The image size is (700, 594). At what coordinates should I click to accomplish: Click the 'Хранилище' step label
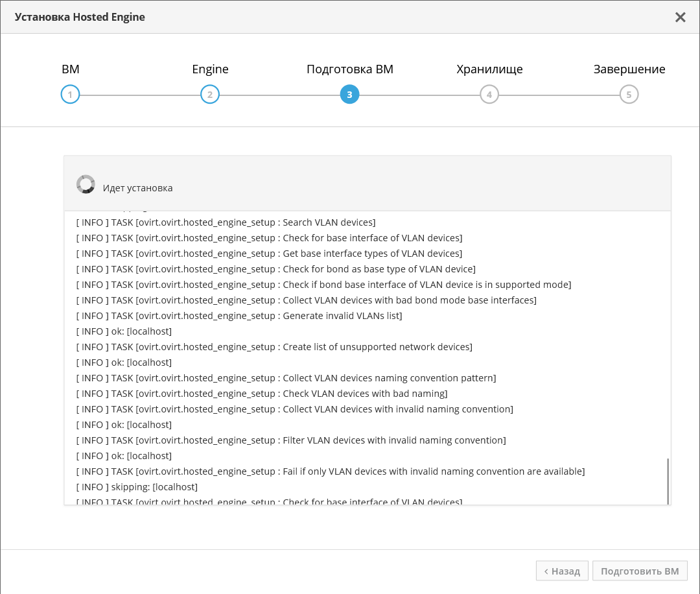(489, 69)
